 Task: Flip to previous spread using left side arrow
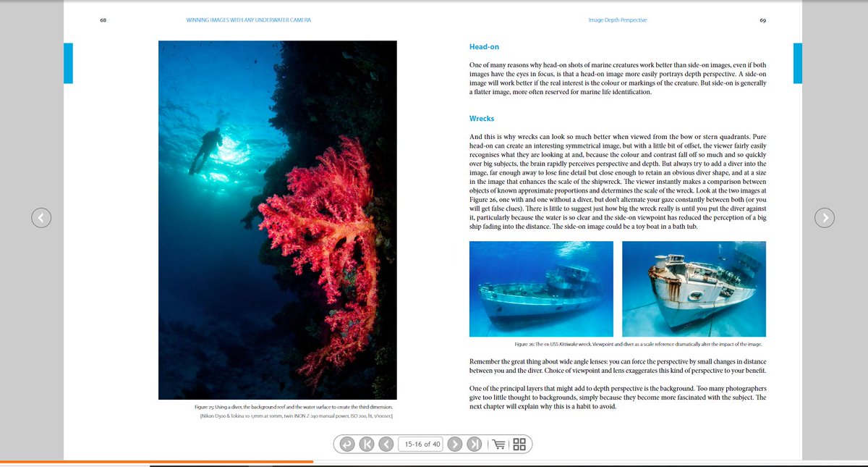(42, 216)
